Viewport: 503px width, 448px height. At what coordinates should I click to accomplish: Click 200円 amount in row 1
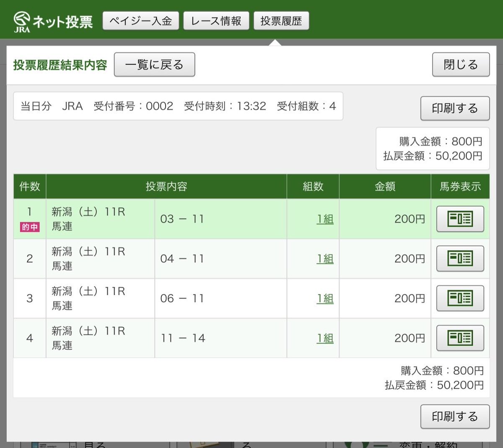(x=410, y=219)
